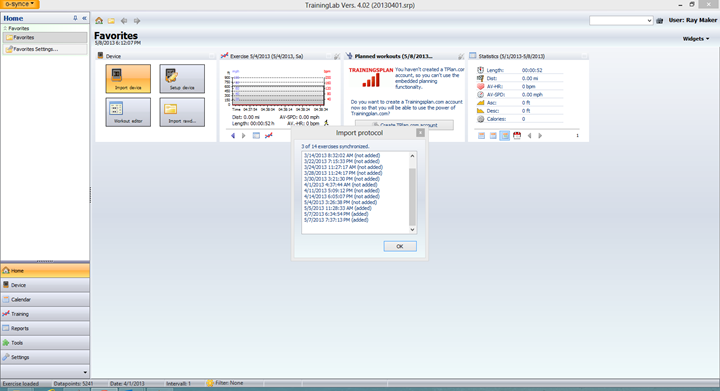Pin the Home sidebar panel
Image resolution: width=720 pixels, height=391 pixels.
(75, 18)
